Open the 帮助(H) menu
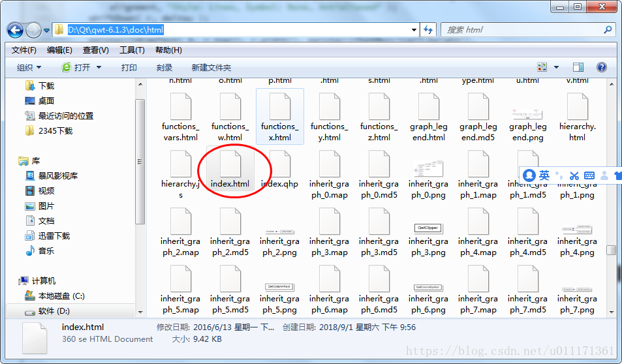 (x=168, y=50)
